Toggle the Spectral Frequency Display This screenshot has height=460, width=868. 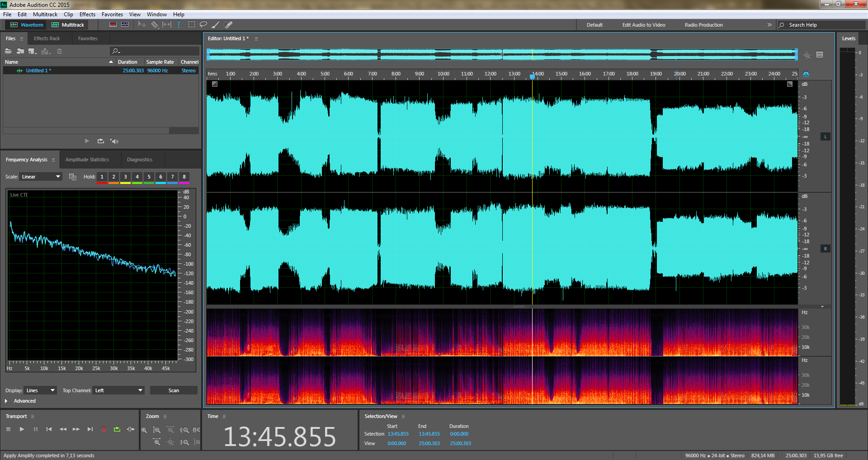pos(113,25)
